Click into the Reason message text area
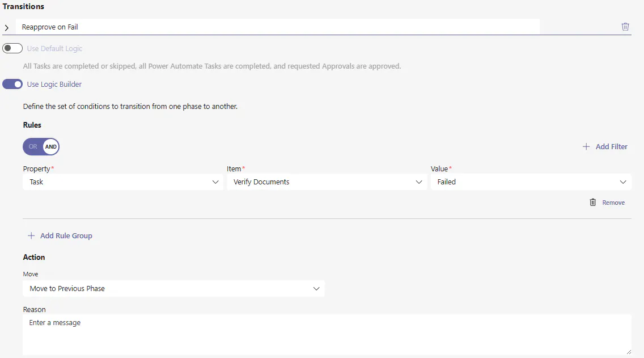This screenshot has height=358, width=644. (327, 334)
